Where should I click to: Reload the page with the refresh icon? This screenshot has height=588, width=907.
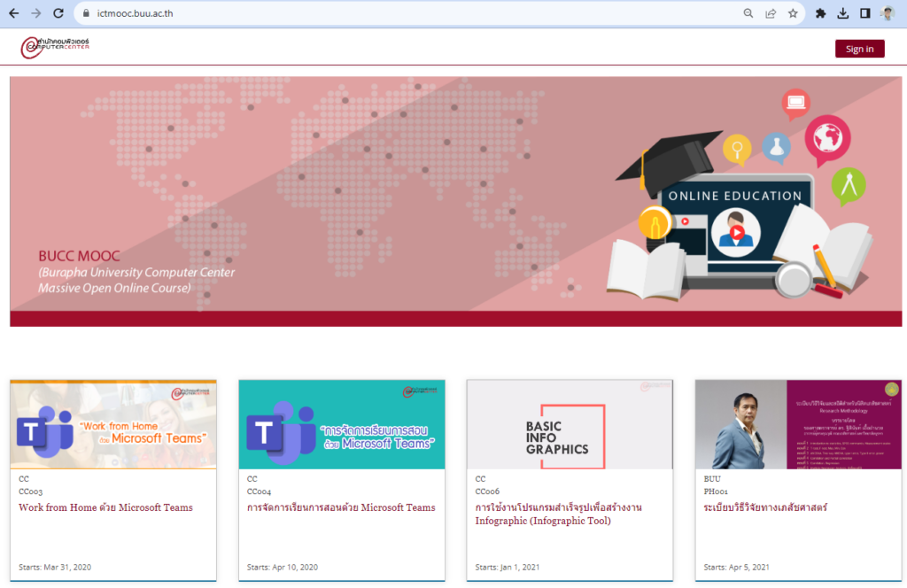[58, 13]
